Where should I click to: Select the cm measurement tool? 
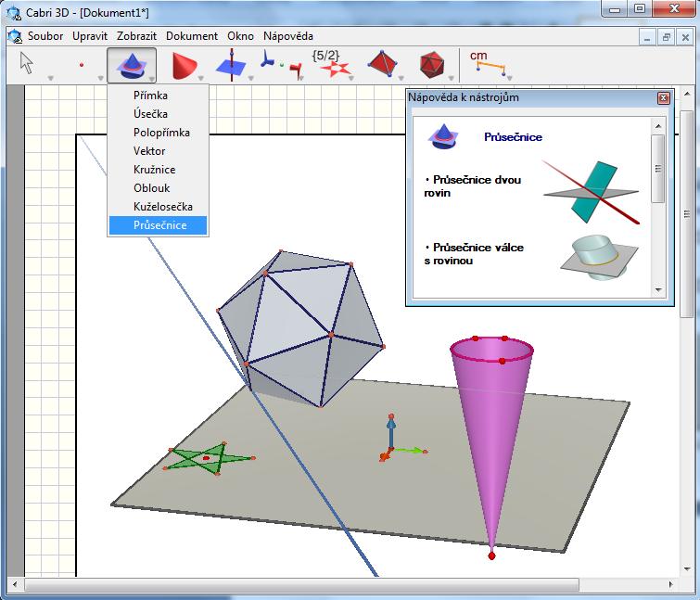tap(490, 63)
